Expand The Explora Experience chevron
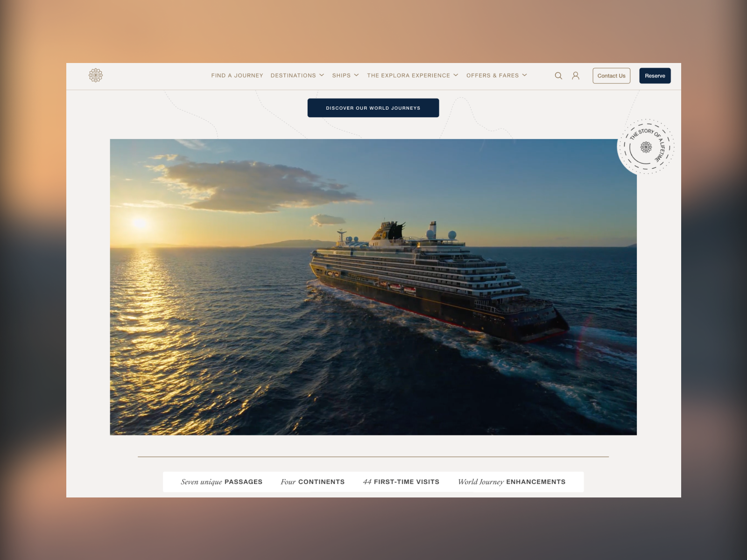 click(x=456, y=75)
